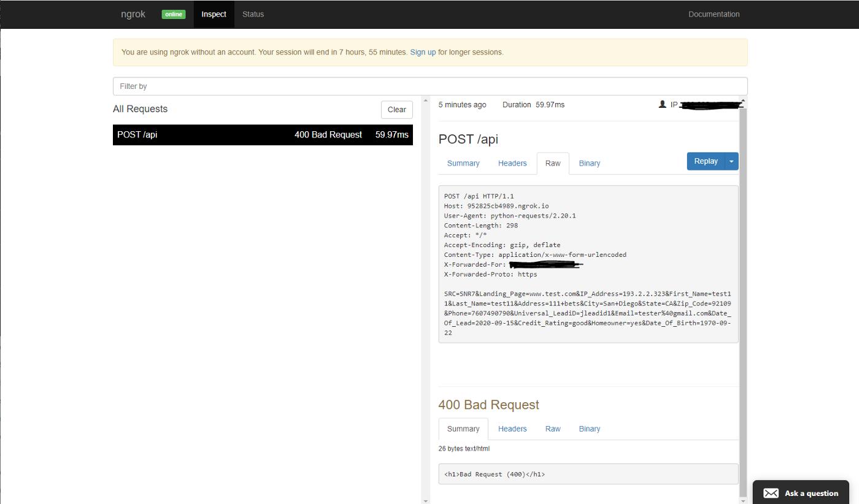View the request Headers tab
Viewport: 859px width, 504px height.
512,163
